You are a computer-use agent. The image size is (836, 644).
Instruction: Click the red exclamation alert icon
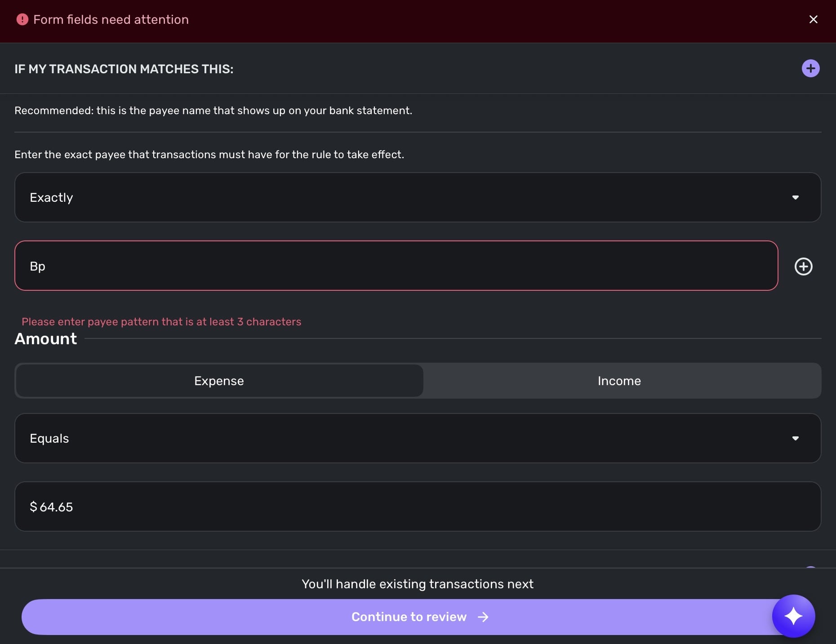tap(22, 19)
